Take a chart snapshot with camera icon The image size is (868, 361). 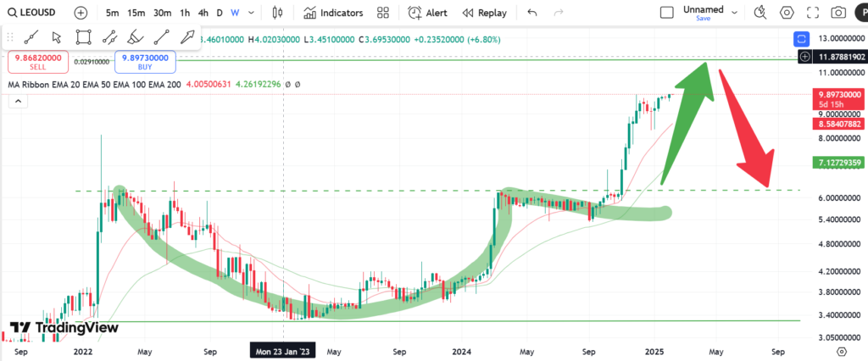pyautogui.click(x=837, y=13)
